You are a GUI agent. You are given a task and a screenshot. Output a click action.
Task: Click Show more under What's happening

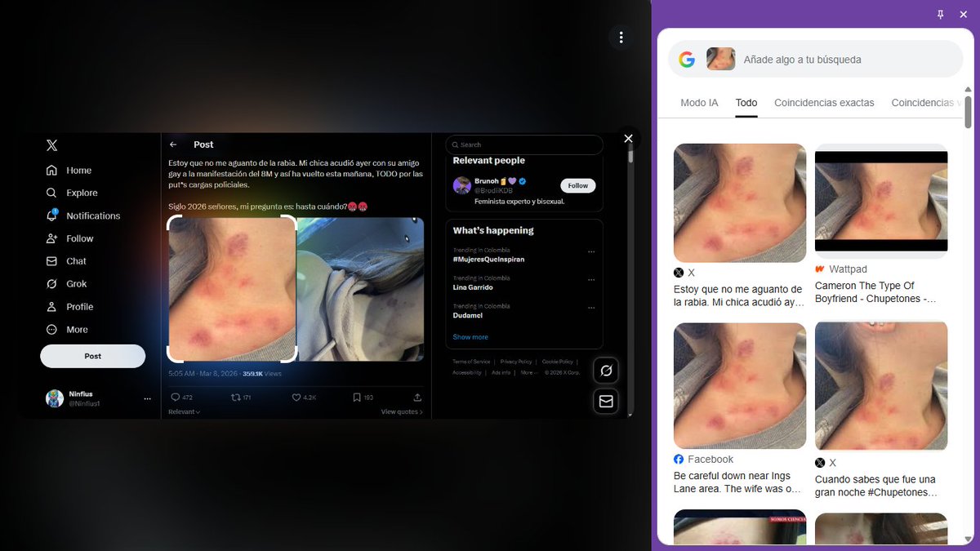point(470,337)
